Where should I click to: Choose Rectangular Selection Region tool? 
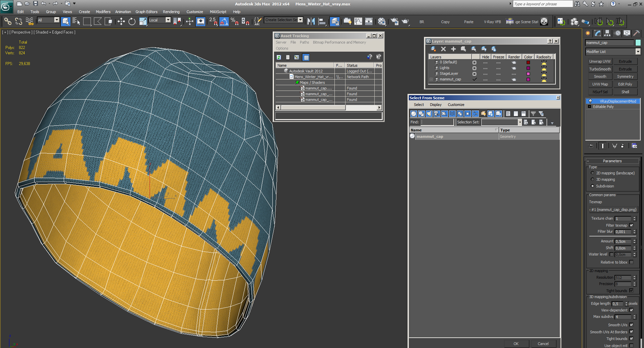(x=87, y=21)
